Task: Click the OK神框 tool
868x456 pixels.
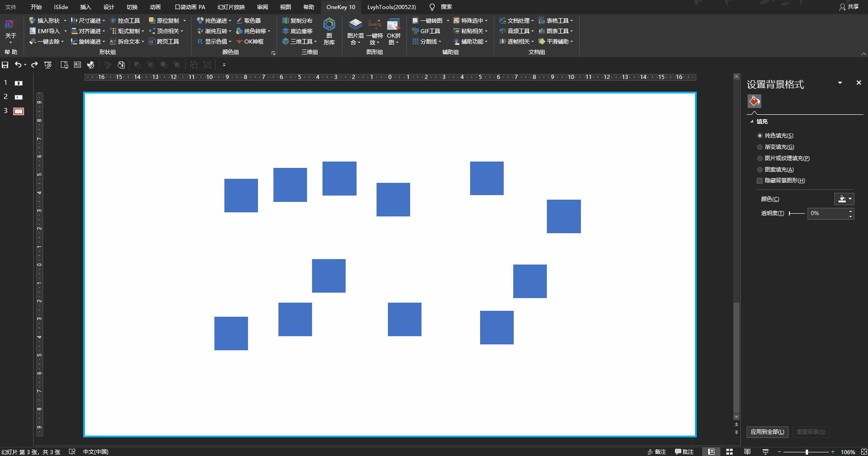Action: point(250,41)
